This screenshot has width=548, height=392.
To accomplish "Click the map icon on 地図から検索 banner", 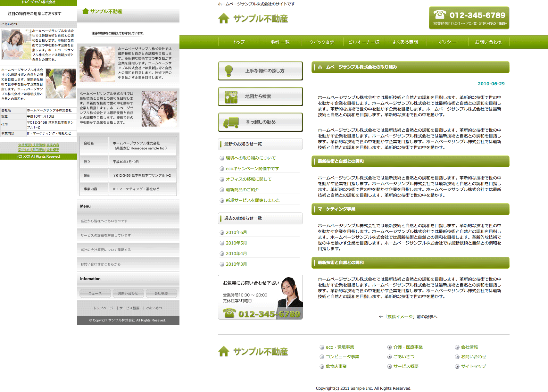I will coord(231,97).
